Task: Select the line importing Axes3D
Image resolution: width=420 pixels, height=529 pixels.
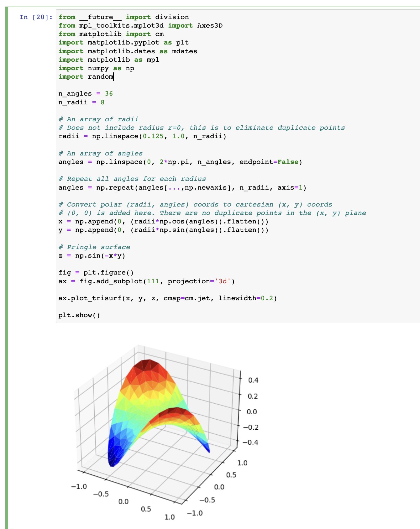Action: coord(140,26)
